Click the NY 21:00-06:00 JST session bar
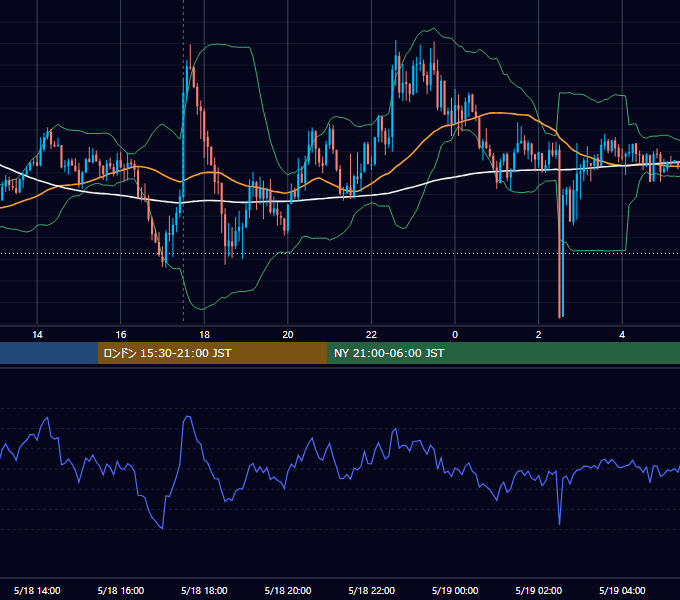Viewport: 680px width, 600px height. pos(503,353)
